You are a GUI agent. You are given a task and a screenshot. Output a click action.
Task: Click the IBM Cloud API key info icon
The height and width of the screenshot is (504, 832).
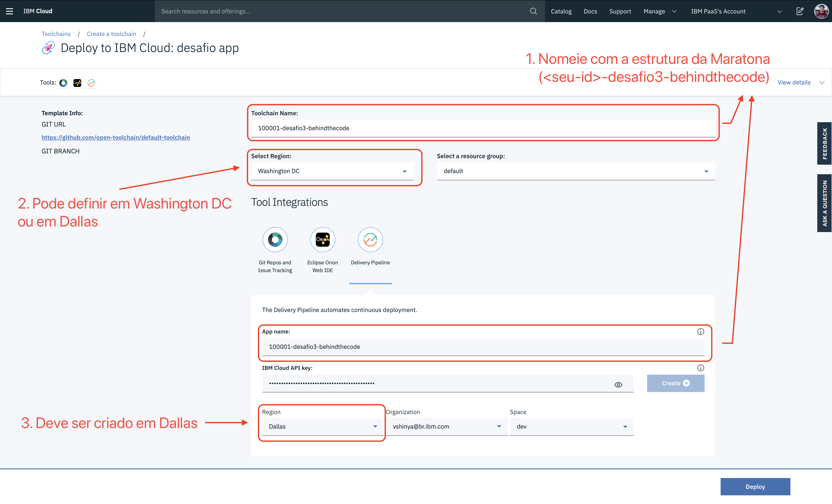point(700,368)
